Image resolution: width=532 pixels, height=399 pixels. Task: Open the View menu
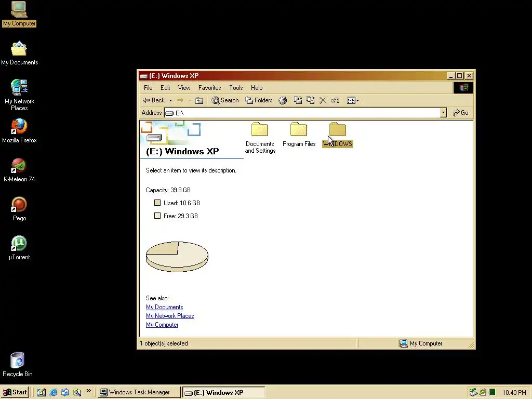click(184, 88)
